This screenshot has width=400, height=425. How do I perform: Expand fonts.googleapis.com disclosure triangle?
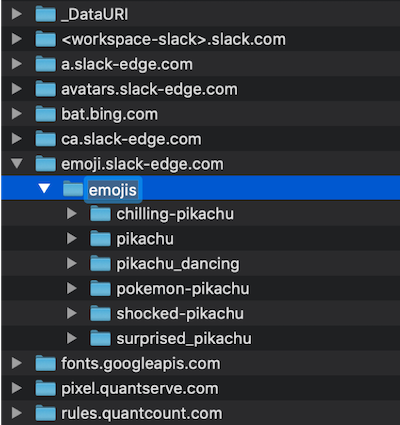pos(16,363)
